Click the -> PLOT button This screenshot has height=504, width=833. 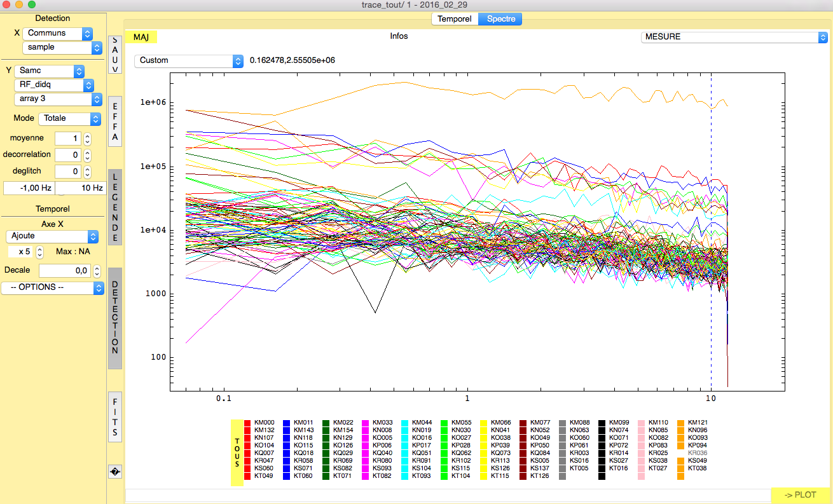[x=800, y=495]
